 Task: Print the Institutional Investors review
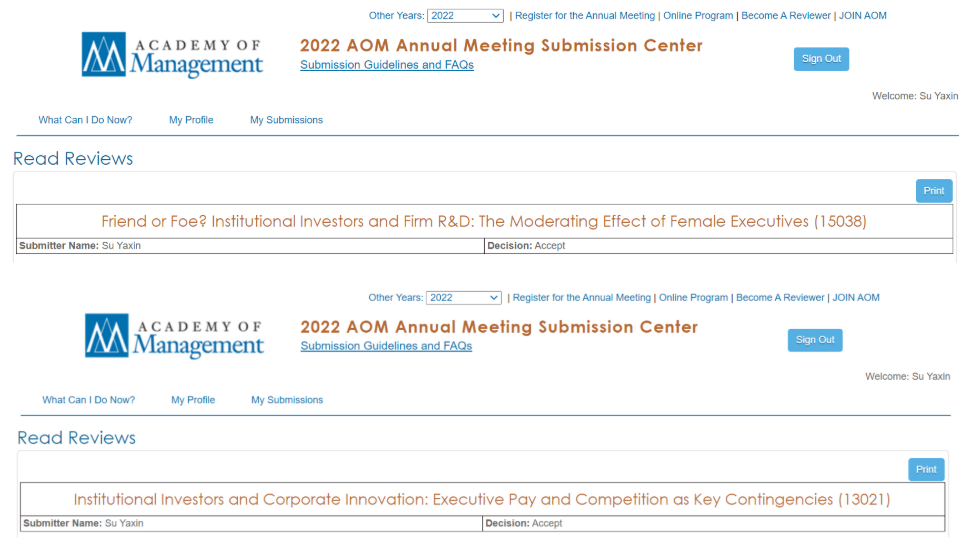pyautogui.click(x=926, y=469)
